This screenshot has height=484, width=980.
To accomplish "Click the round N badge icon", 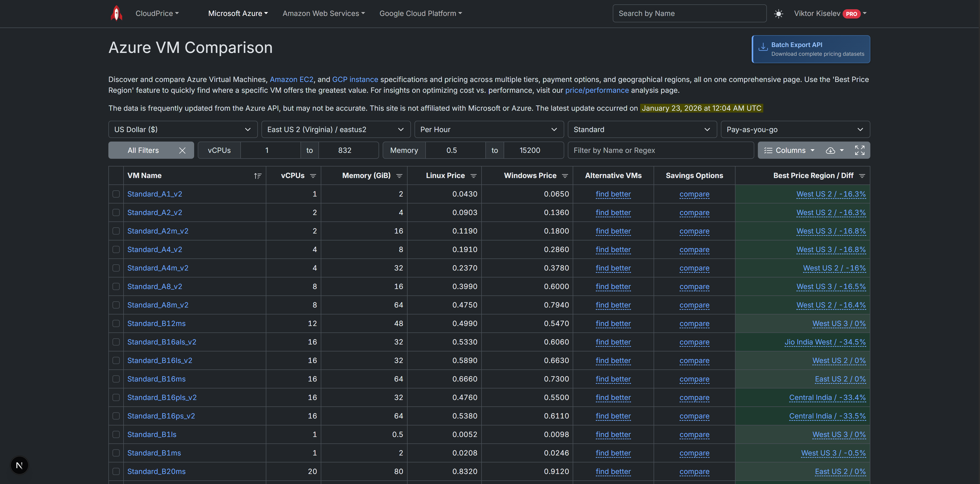I will pyautogui.click(x=20, y=465).
